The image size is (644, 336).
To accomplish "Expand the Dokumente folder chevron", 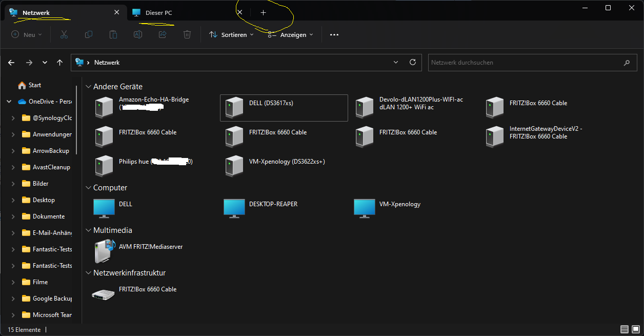I will (13, 216).
